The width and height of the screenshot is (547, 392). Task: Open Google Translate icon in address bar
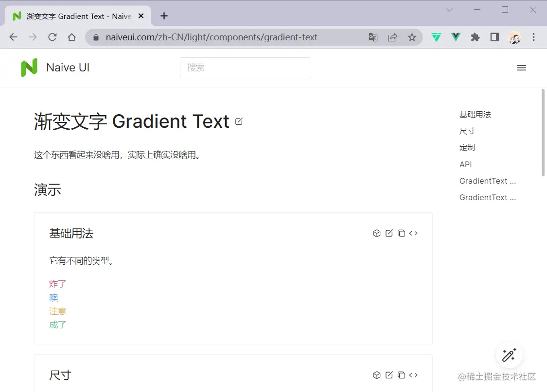(x=373, y=37)
